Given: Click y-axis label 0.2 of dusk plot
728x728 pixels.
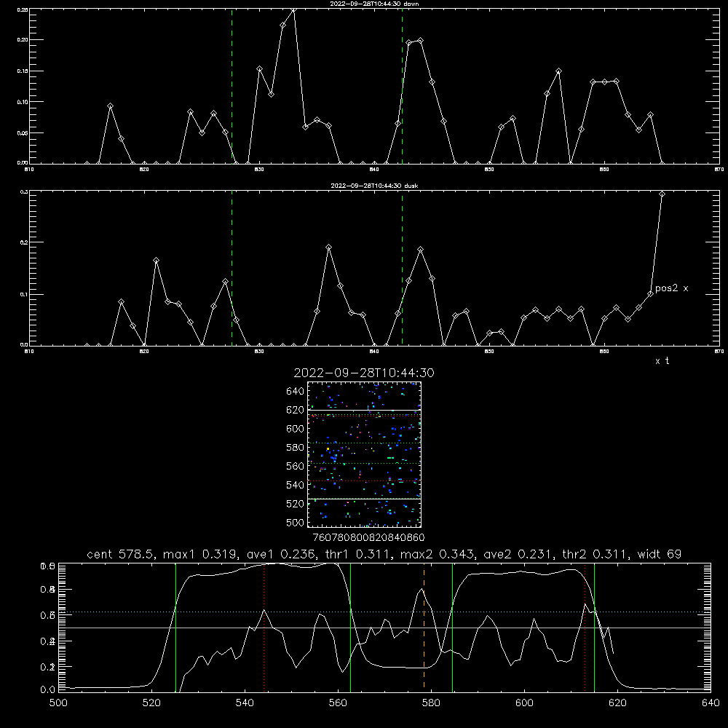Looking at the screenshot, I should coord(24,242).
